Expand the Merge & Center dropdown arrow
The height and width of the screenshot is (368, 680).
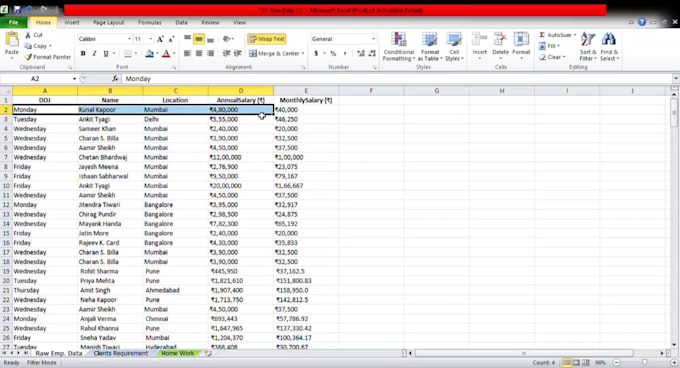(x=303, y=53)
